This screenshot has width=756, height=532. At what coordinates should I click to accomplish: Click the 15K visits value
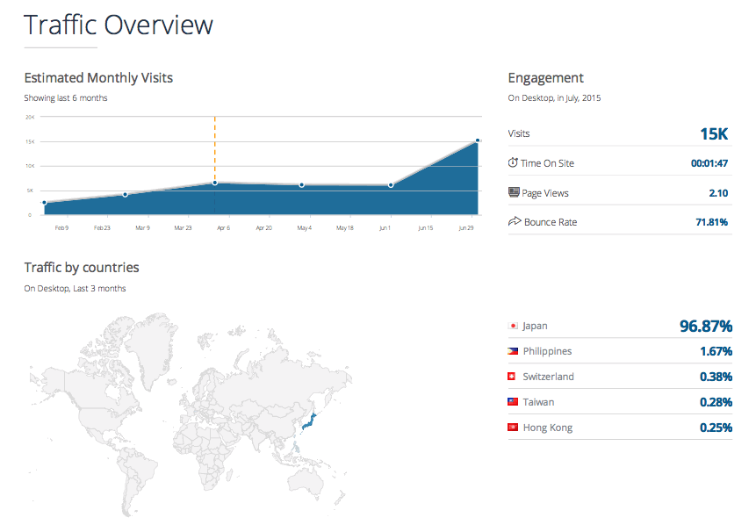[x=714, y=134]
